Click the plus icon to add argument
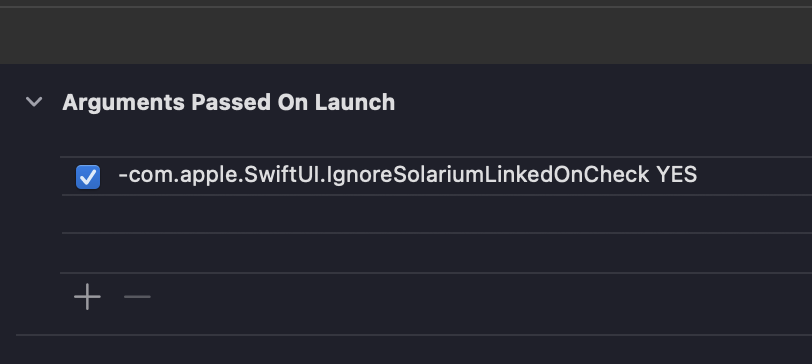 [87, 297]
